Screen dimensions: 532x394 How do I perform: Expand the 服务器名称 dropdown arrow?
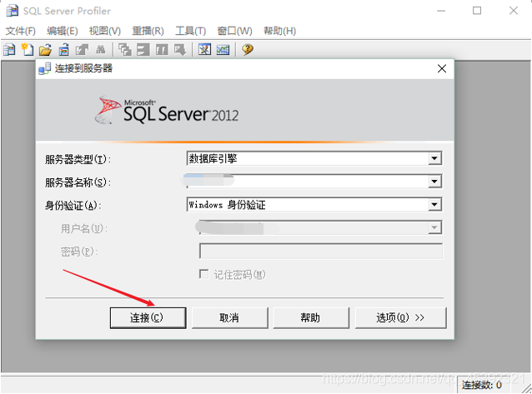434,182
